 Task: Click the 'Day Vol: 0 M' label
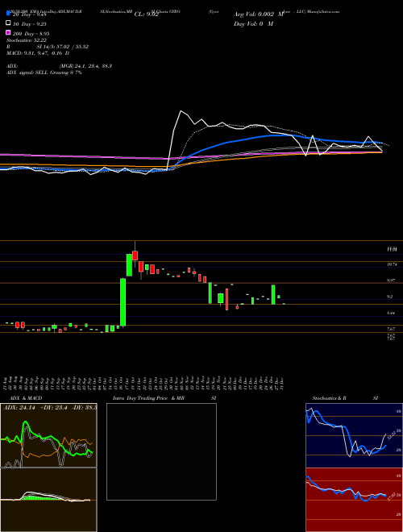[x=253, y=24]
